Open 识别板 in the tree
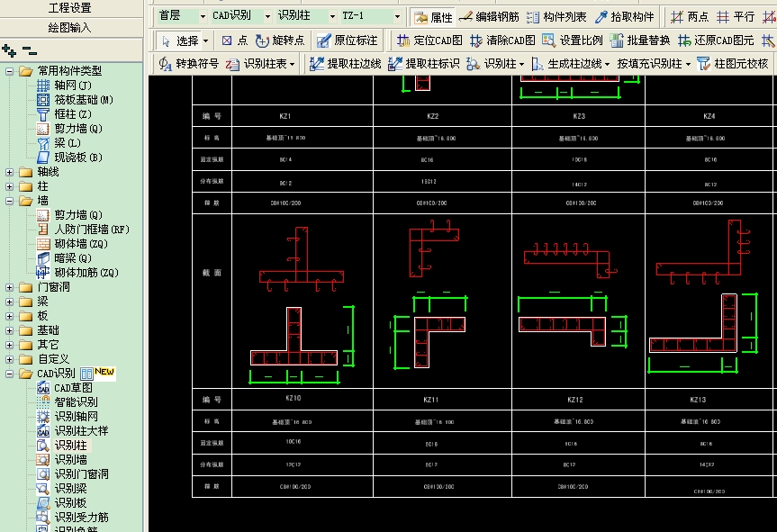Screen dimensions: 777x532 [70, 503]
